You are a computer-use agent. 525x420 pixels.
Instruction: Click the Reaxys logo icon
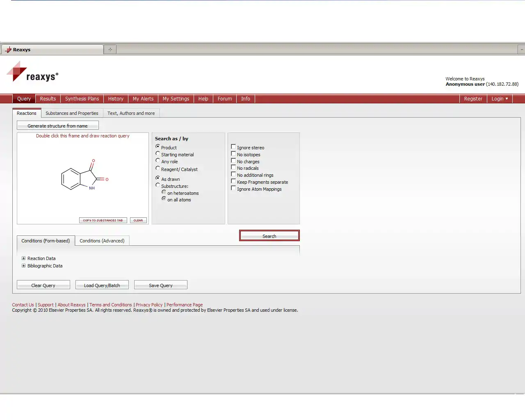[x=17, y=71]
